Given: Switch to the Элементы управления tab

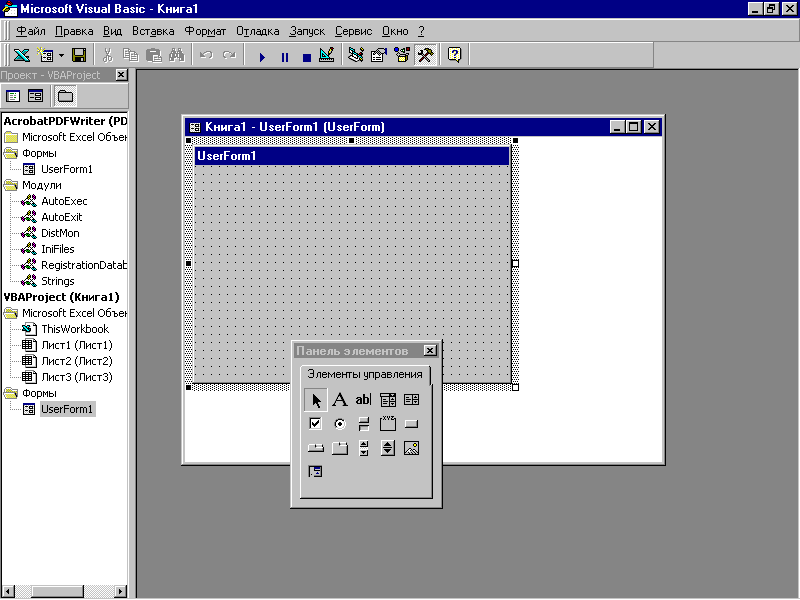Looking at the screenshot, I should pos(364,375).
